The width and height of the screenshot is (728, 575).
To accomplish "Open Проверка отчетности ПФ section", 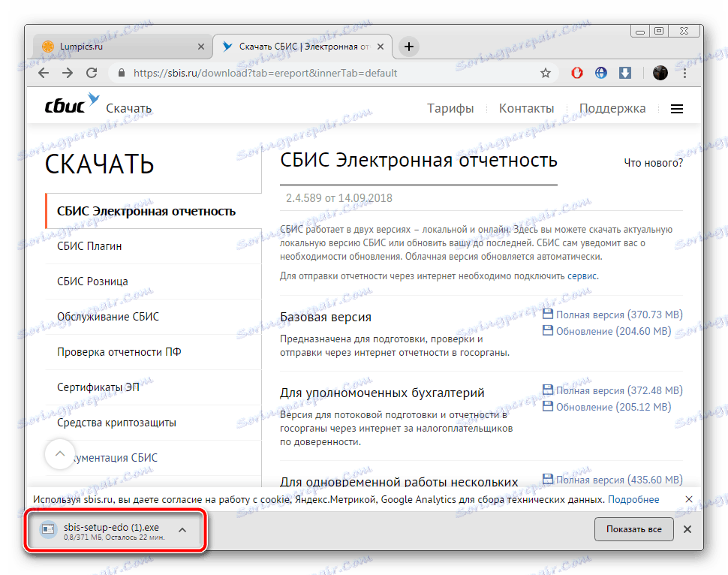I will pyautogui.click(x=154, y=352).
